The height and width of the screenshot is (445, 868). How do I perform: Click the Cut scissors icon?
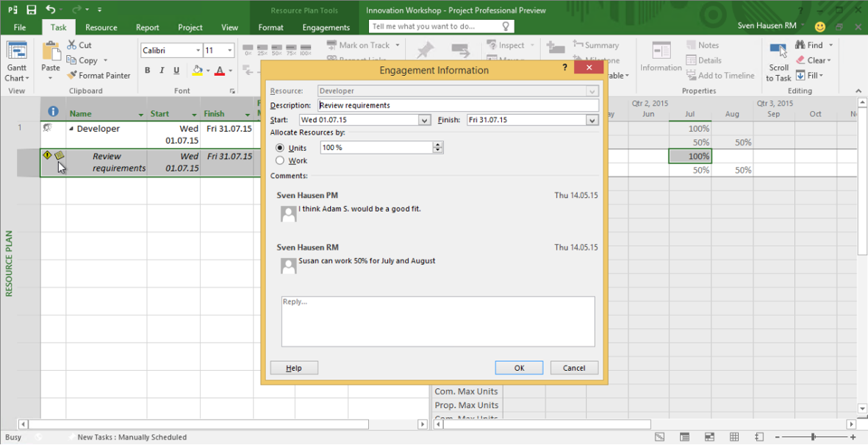coord(72,46)
